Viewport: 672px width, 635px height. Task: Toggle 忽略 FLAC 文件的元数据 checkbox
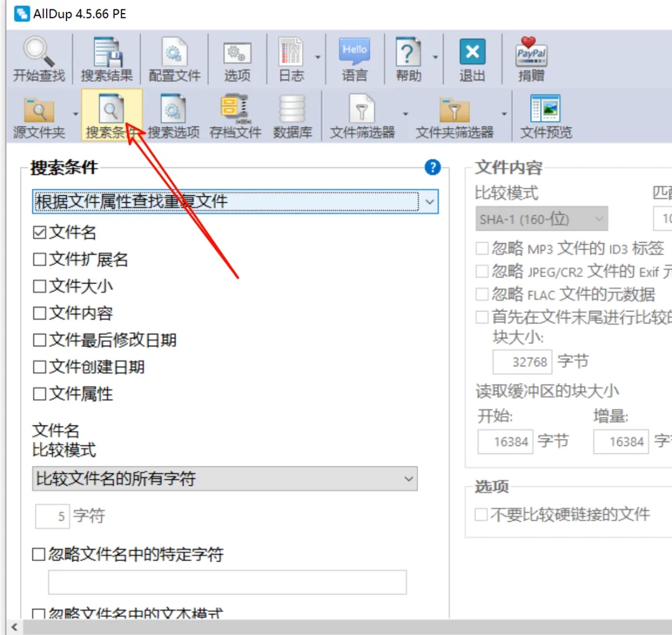pos(482,294)
